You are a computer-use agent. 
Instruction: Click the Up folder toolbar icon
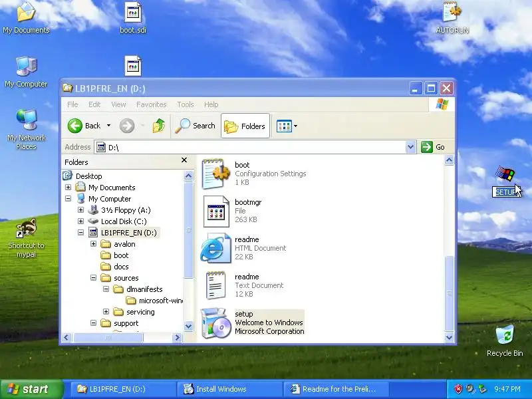[x=159, y=126]
